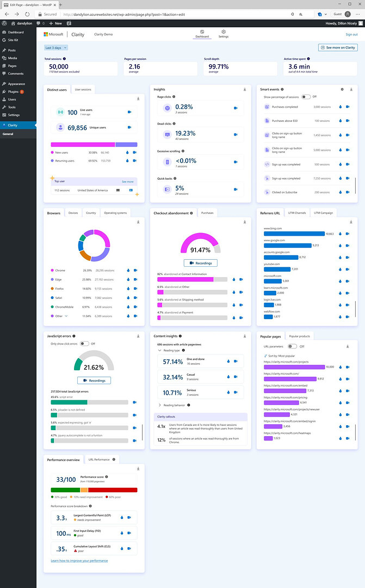View recordings for Live users
Image resolution: width=365 pixels, height=588 pixels.
tap(129, 112)
